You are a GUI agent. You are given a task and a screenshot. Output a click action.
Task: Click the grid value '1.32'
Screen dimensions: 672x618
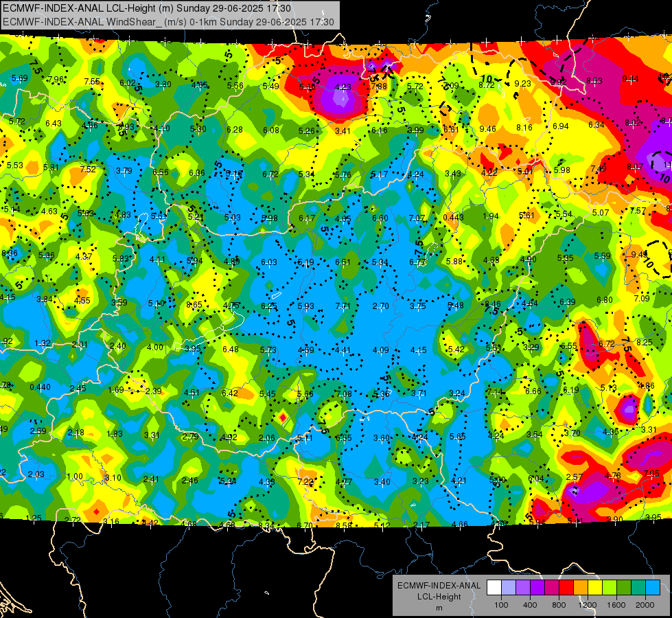point(43,343)
